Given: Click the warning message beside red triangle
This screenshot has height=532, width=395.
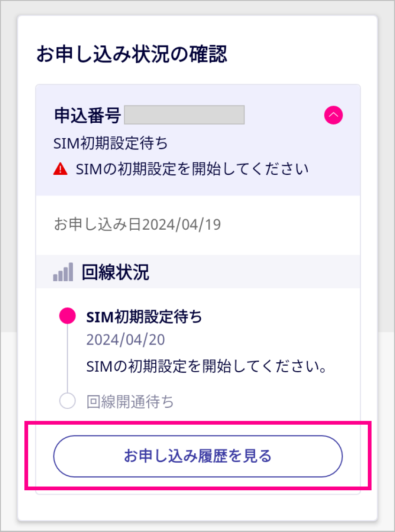Looking at the screenshot, I should click(x=192, y=169).
